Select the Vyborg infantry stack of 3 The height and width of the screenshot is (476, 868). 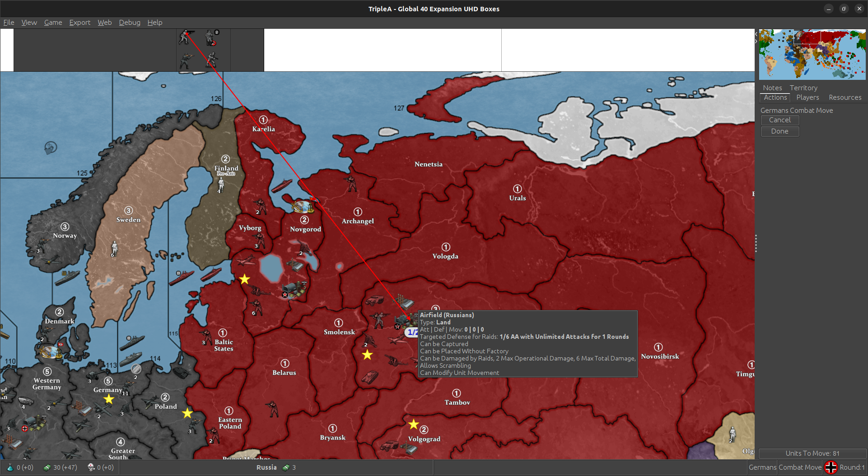point(260,240)
